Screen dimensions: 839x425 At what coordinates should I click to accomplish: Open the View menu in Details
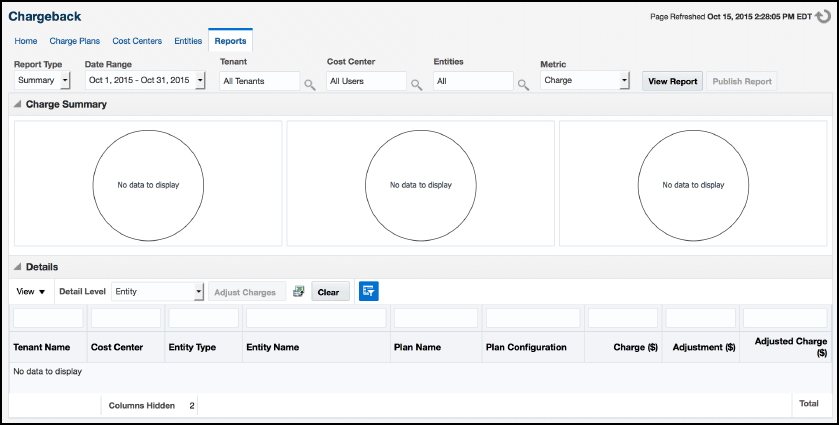pyautogui.click(x=30, y=292)
